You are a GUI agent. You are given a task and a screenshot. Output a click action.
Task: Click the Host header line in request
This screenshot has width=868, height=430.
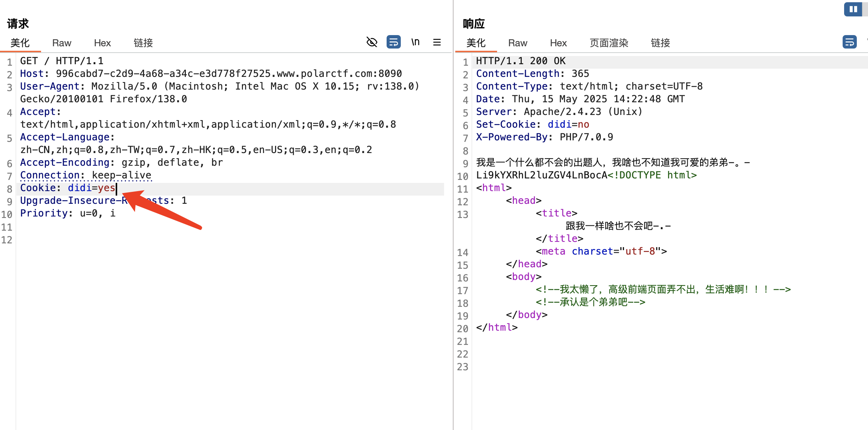coord(210,74)
